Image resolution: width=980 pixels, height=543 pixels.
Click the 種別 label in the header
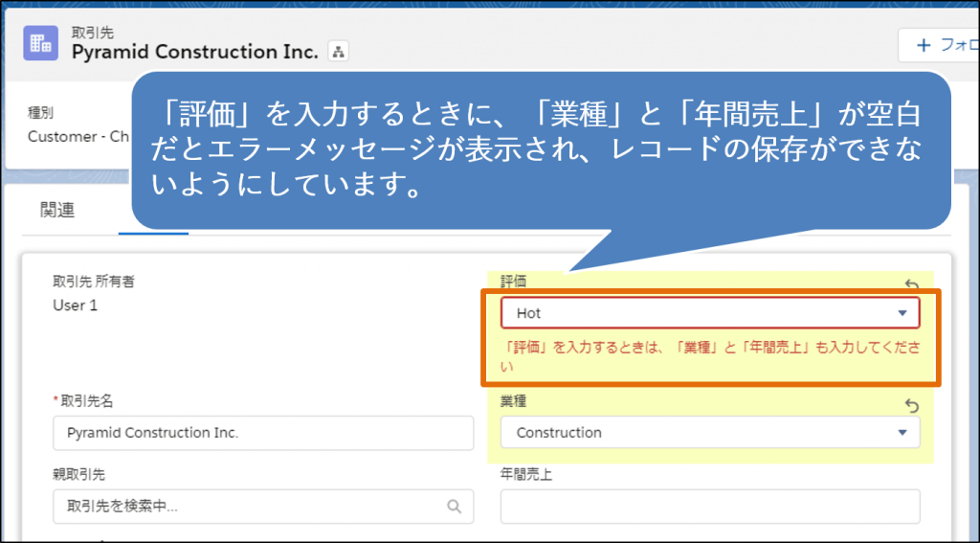(40, 113)
